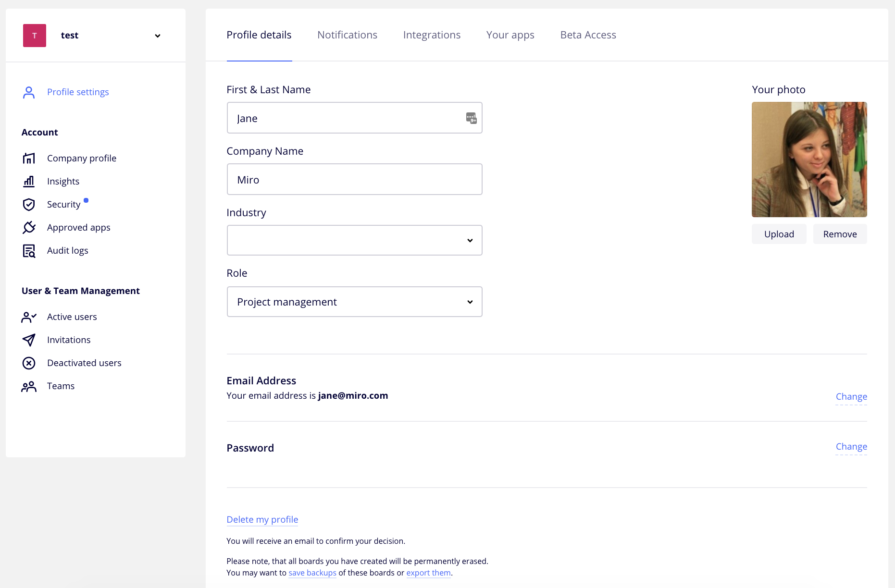Click the autofill icon in name field
Image resolution: width=895 pixels, height=588 pixels.
pos(471,118)
